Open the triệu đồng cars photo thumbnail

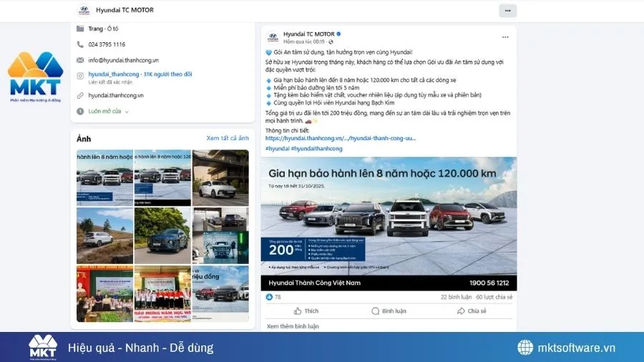click(x=220, y=293)
